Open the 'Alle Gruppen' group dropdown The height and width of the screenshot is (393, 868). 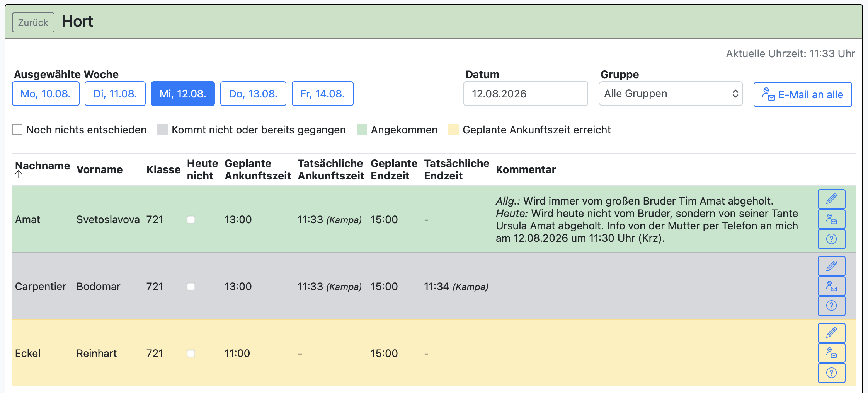[671, 94]
